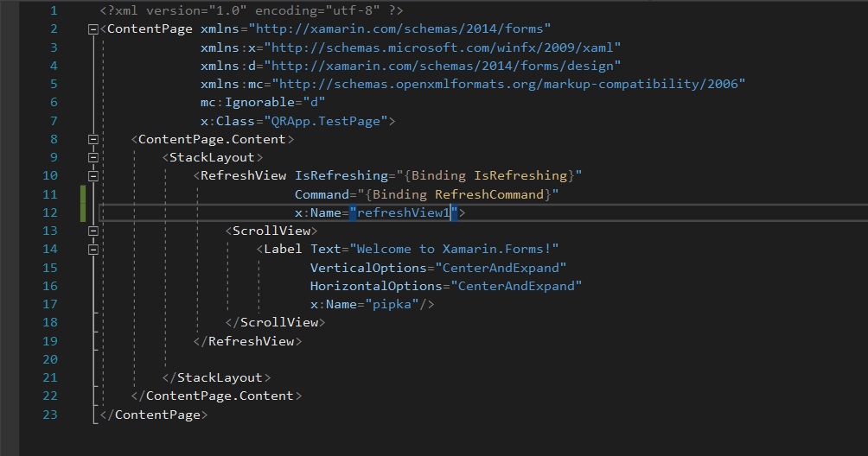Click the RefreshView tag name on line 10

243,176
